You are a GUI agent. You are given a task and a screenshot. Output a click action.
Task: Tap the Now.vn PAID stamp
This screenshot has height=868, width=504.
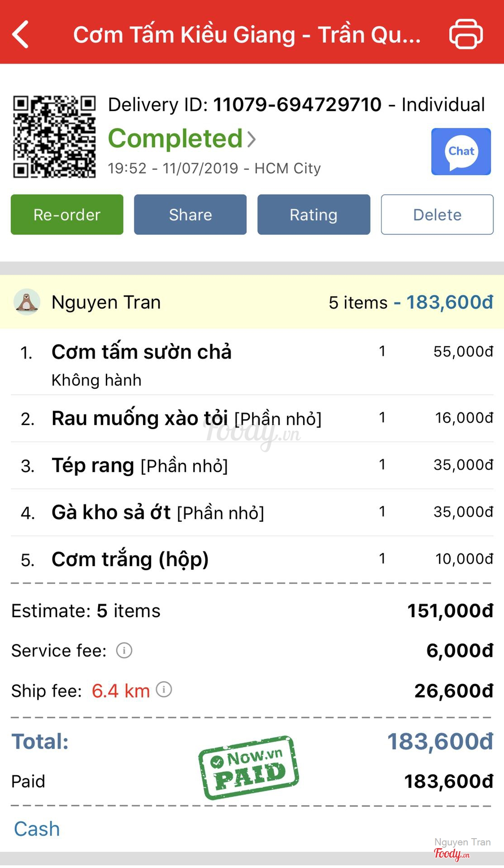tap(248, 768)
